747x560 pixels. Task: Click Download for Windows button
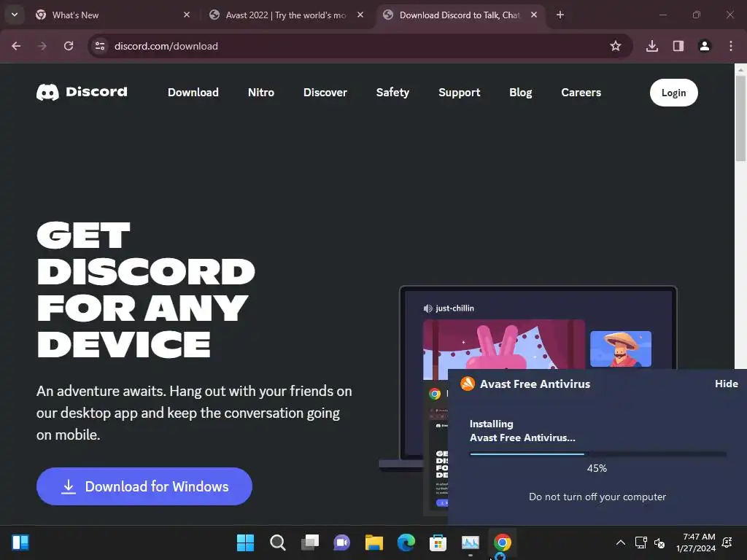(x=144, y=486)
